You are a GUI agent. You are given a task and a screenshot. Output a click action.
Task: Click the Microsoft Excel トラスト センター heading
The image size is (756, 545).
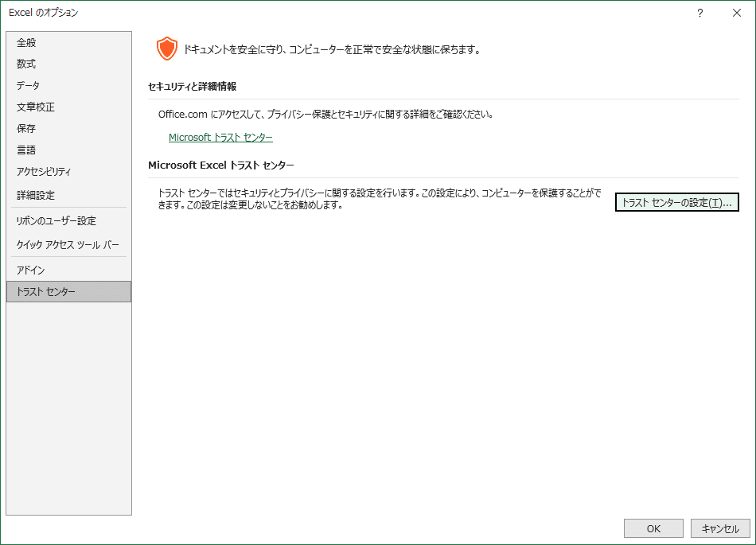(220, 165)
